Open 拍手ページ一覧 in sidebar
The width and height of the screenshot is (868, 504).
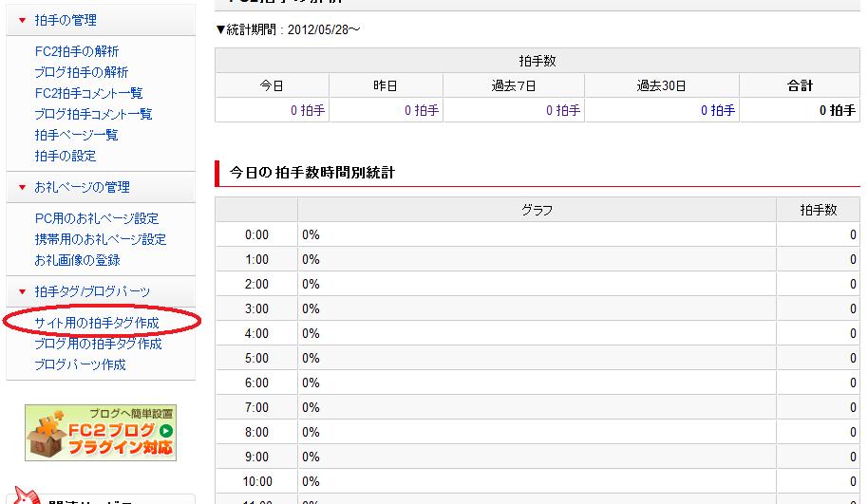[x=76, y=135]
